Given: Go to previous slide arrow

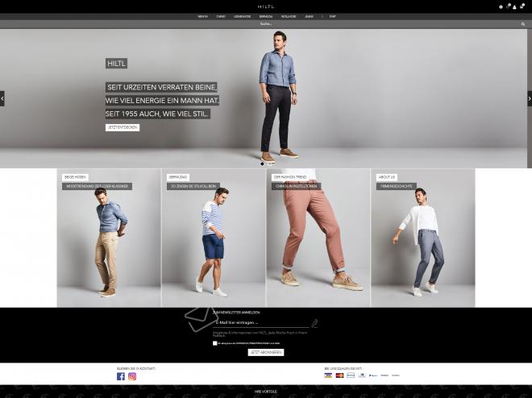Looking at the screenshot, I should [2, 98].
